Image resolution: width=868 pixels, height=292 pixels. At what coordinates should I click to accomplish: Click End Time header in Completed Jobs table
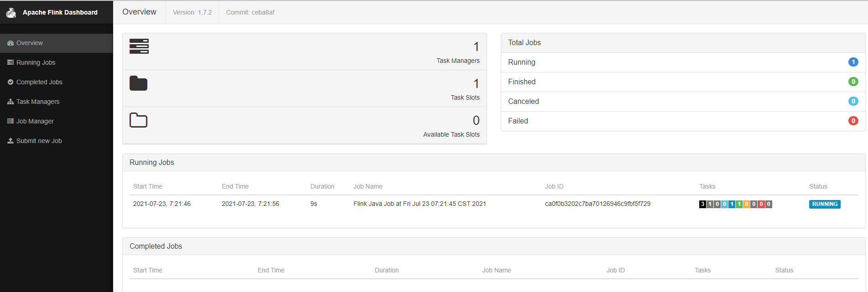point(271,270)
